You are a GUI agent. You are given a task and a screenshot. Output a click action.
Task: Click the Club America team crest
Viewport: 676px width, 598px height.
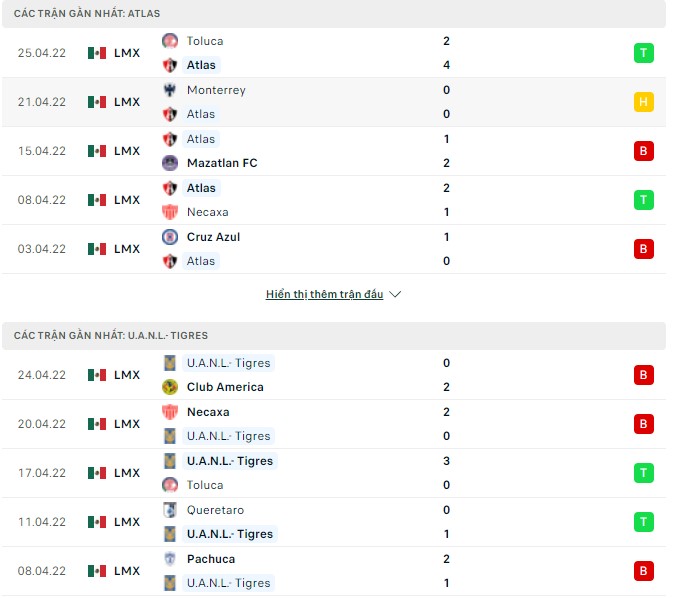click(170, 387)
